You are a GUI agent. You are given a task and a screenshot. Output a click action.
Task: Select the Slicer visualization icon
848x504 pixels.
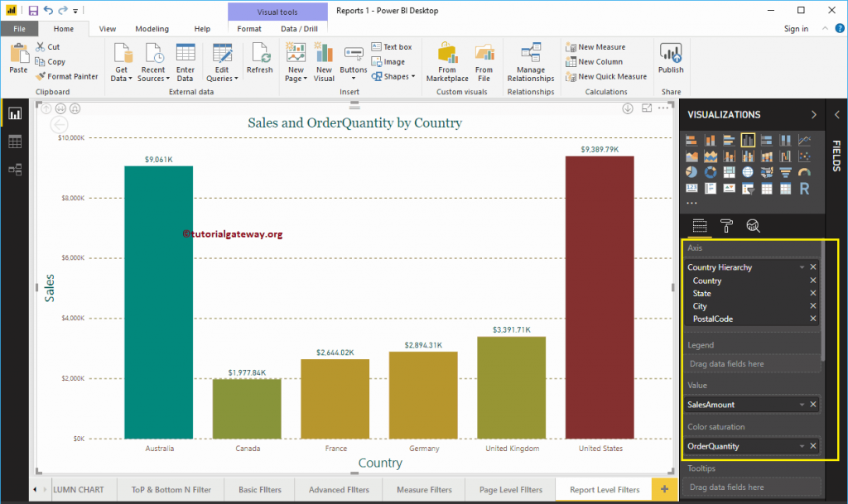748,189
